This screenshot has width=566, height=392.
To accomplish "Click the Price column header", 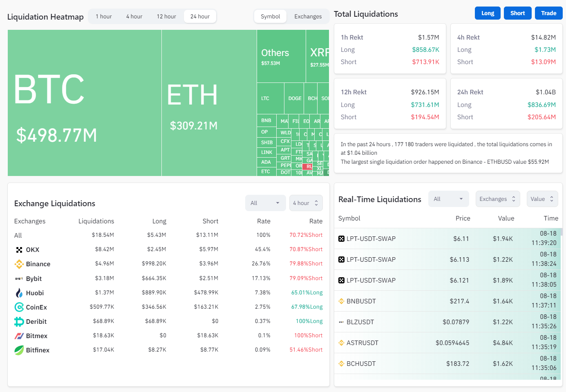I will point(463,218).
